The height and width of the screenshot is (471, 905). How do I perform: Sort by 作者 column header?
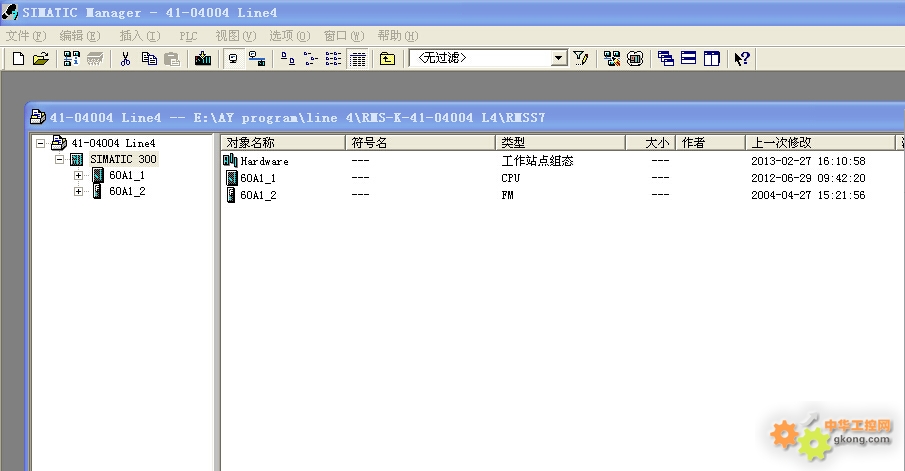point(710,143)
